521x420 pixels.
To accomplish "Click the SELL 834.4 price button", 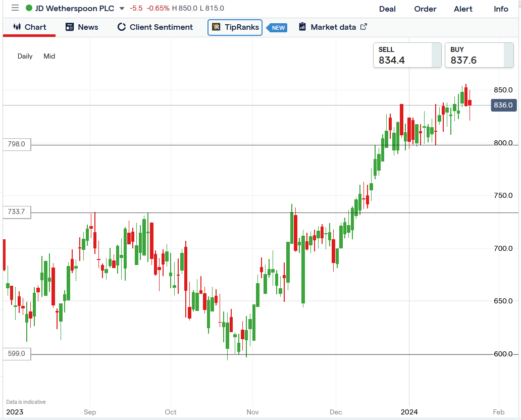I will [407, 55].
